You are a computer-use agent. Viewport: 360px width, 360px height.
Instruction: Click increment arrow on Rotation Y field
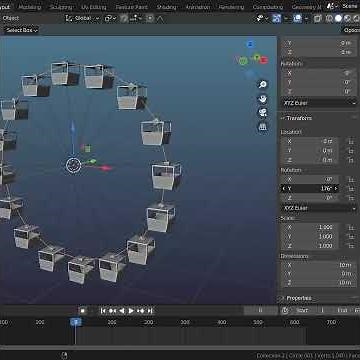(x=336, y=189)
